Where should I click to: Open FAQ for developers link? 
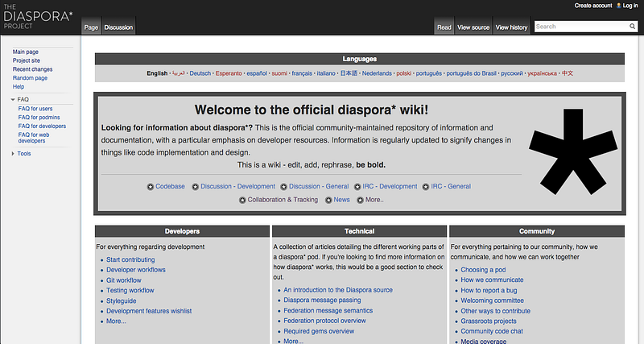(42, 126)
